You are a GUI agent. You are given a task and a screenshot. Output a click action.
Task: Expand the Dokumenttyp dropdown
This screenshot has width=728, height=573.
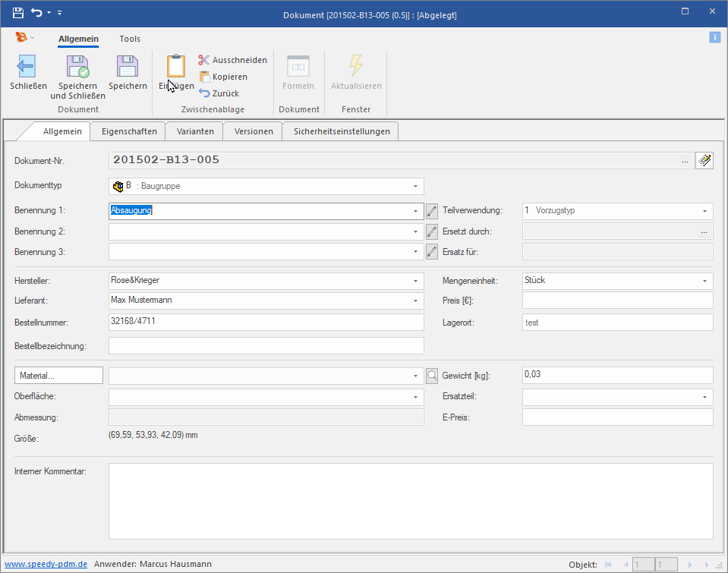point(415,186)
